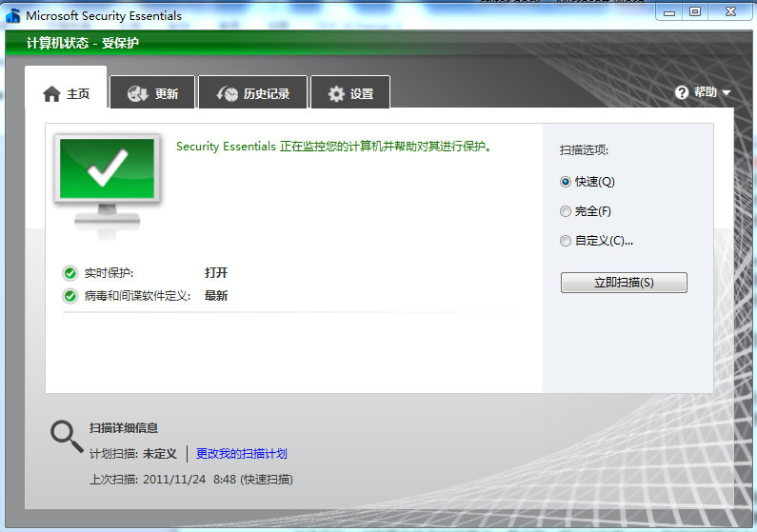757x532 pixels.
Task: Click the 打开 status value
Action: (216, 273)
